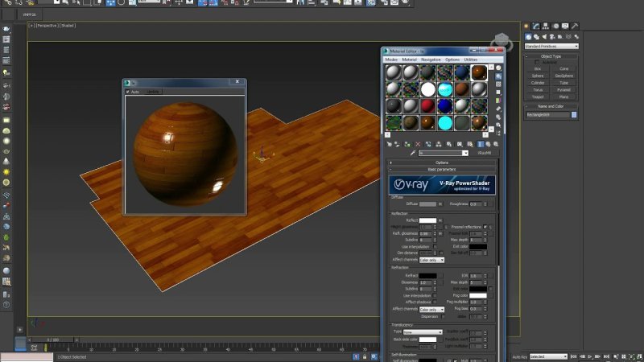Screen dimensions: 644x362
Task: Toggle Auto checkbox in preview window
Action: [128, 92]
